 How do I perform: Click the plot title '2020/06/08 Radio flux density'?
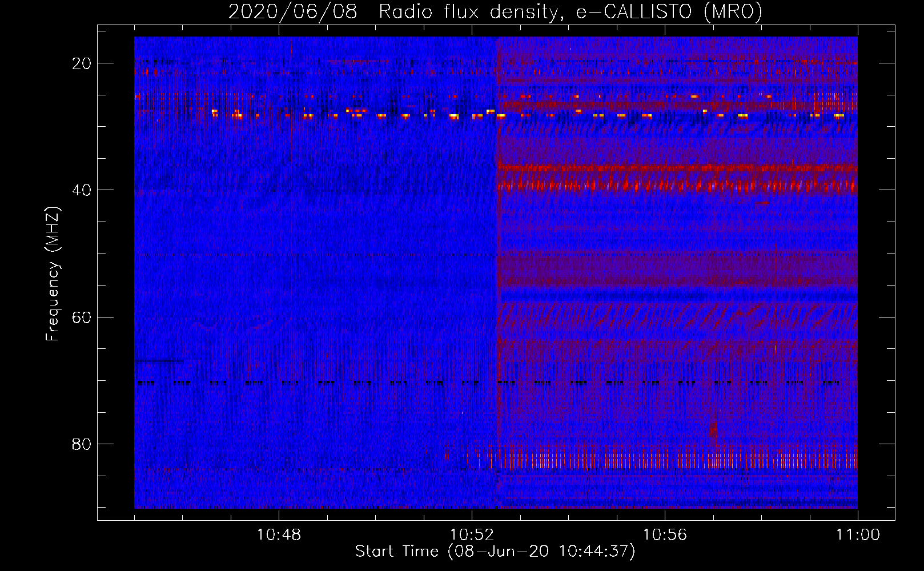(x=495, y=11)
